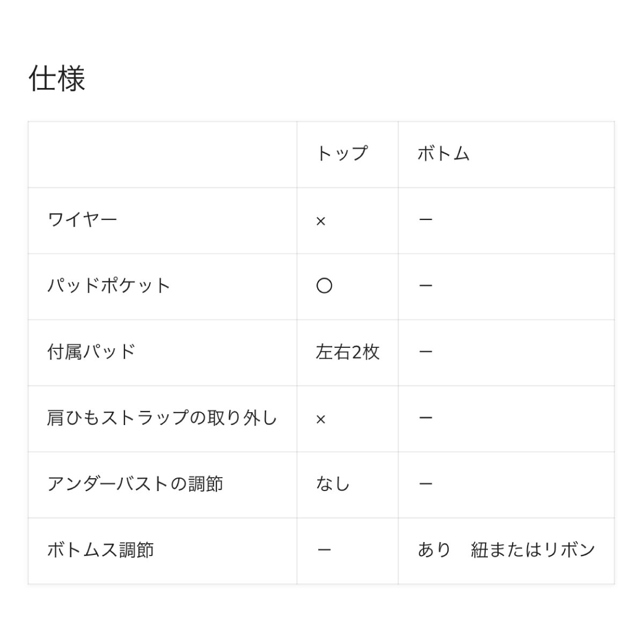The width and height of the screenshot is (644, 644).
Task: Click the dash in ボトムス調節 トップ cell
Action: point(324,550)
